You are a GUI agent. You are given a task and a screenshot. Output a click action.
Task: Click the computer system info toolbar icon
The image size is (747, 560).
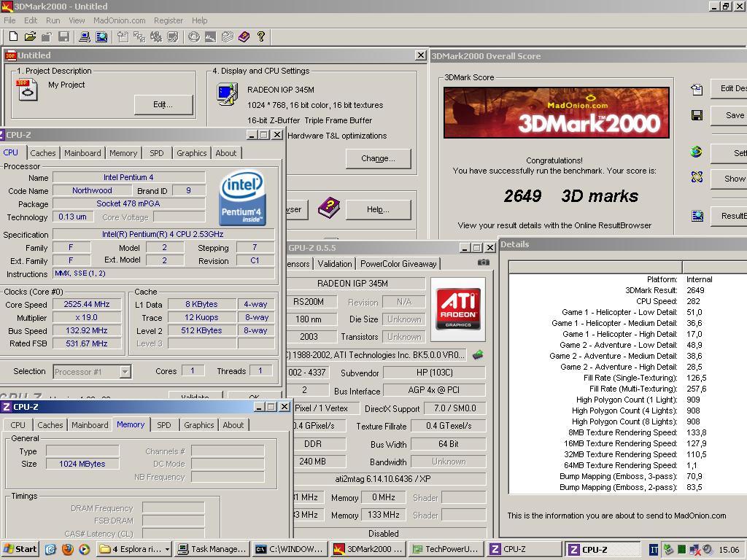pyautogui.click(x=85, y=36)
